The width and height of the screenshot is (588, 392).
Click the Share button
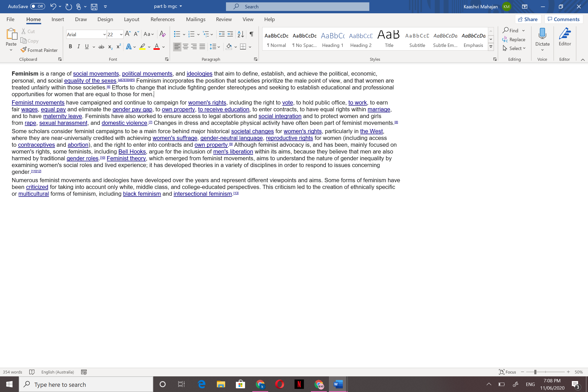tap(528, 19)
